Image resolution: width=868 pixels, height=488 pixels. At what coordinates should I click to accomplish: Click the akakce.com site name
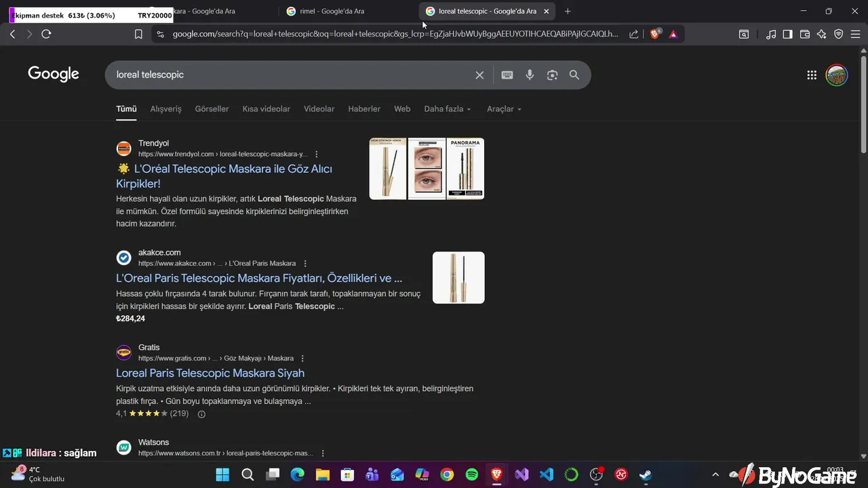(x=159, y=253)
